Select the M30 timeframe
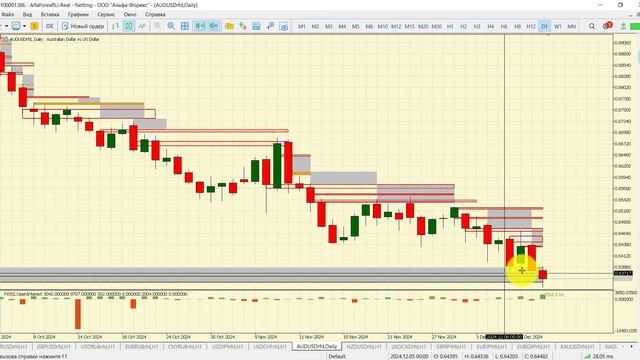 pos(436,26)
